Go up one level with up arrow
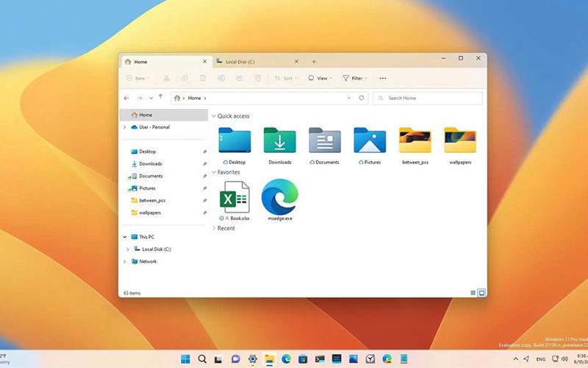Screen dimensions: 588x368 (x=160, y=97)
